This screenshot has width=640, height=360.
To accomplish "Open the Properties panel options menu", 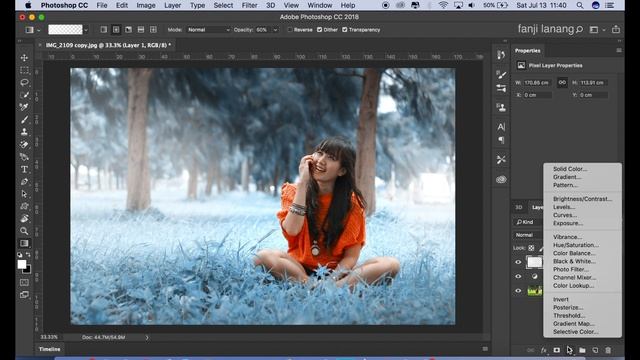I will tap(619, 51).
